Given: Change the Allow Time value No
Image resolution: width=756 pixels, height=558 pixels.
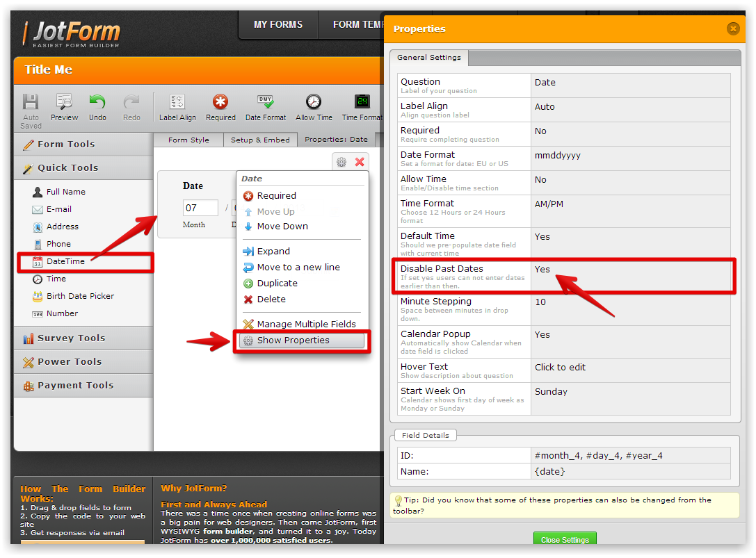Looking at the screenshot, I should (x=630, y=183).
